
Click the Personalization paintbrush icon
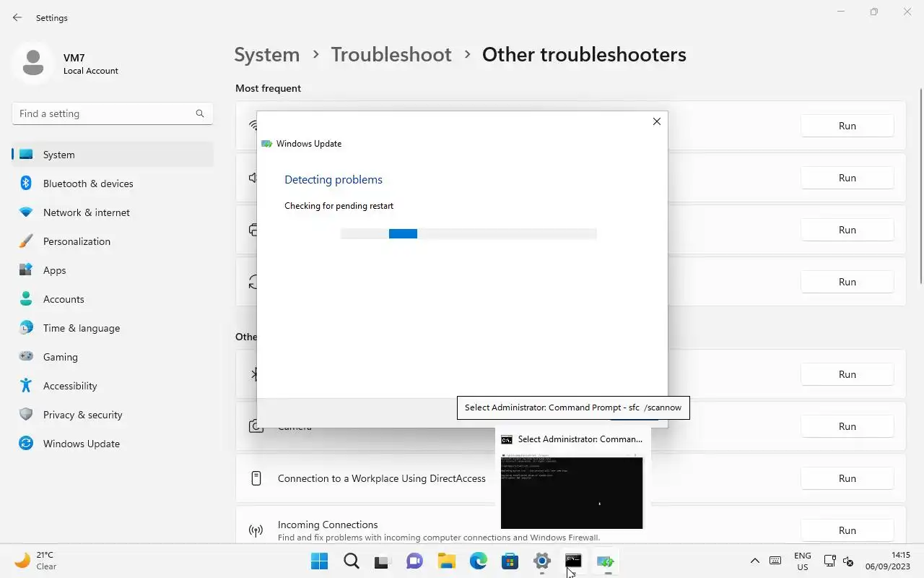[26, 241]
